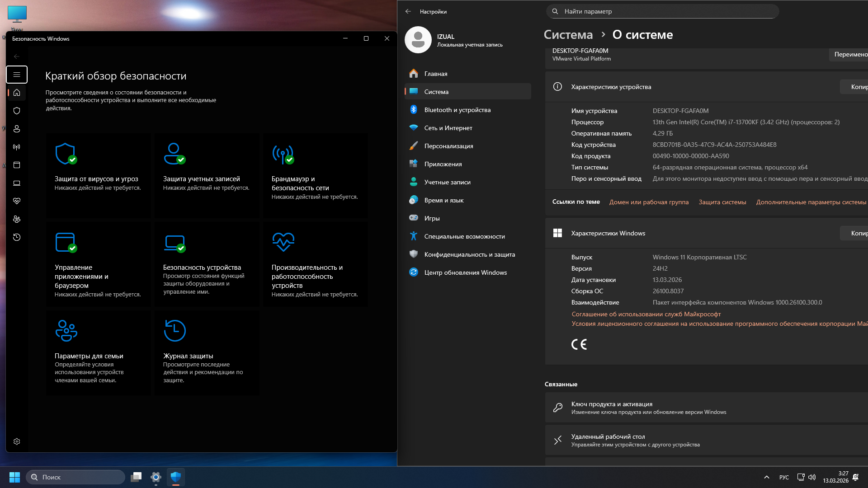This screenshot has height=488, width=868.
Task: Open Virus & threat protection shield sidebar icon
Action: point(17,111)
